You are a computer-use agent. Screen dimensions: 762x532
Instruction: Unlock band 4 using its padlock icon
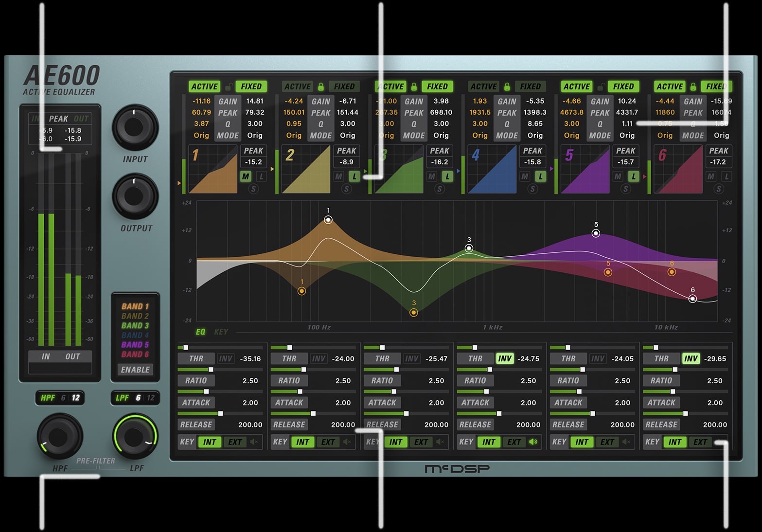coord(507,87)
